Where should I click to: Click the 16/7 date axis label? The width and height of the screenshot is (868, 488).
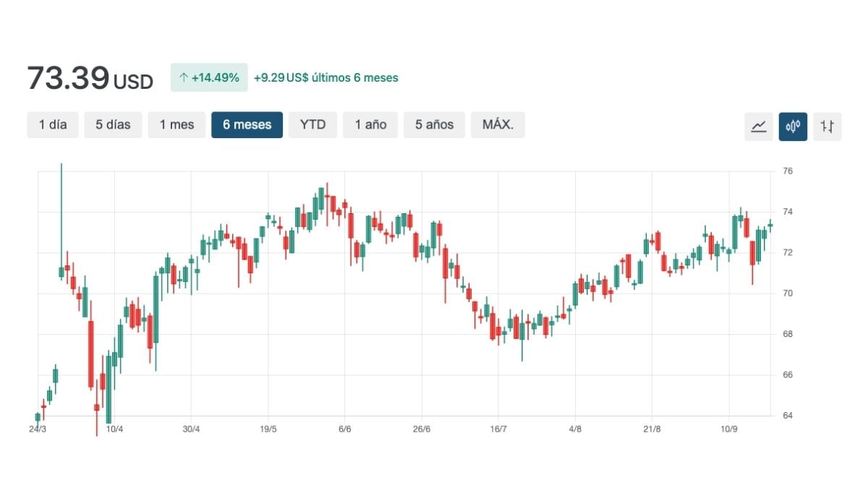498,429
